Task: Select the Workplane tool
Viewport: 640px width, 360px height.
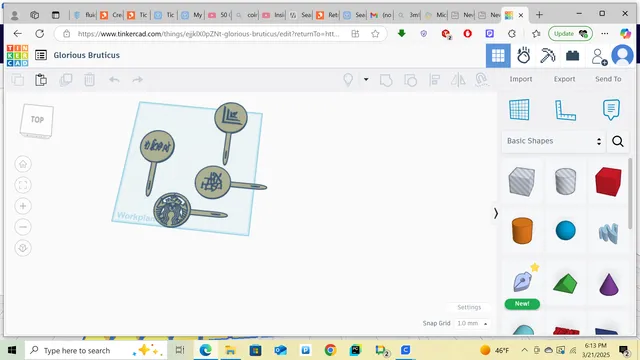Action: [x=519, y=109]
